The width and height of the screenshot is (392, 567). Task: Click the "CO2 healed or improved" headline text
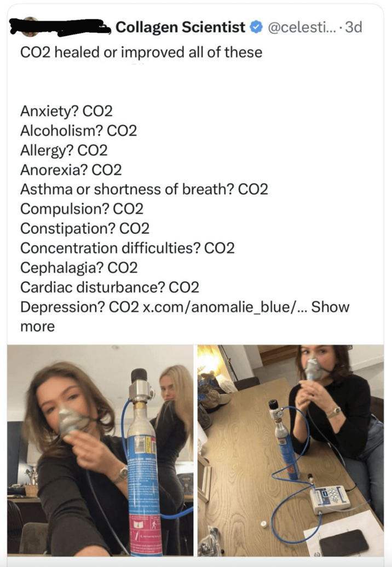click(x=141, y=53)
